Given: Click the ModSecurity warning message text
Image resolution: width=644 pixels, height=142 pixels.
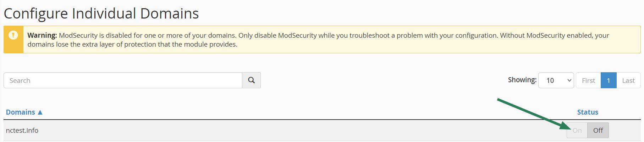Looking at the screenshot, I should [318, 40].
